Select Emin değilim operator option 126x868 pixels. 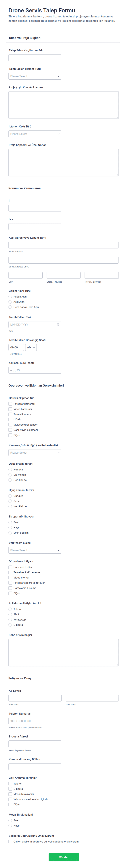[x=10, y=533]
